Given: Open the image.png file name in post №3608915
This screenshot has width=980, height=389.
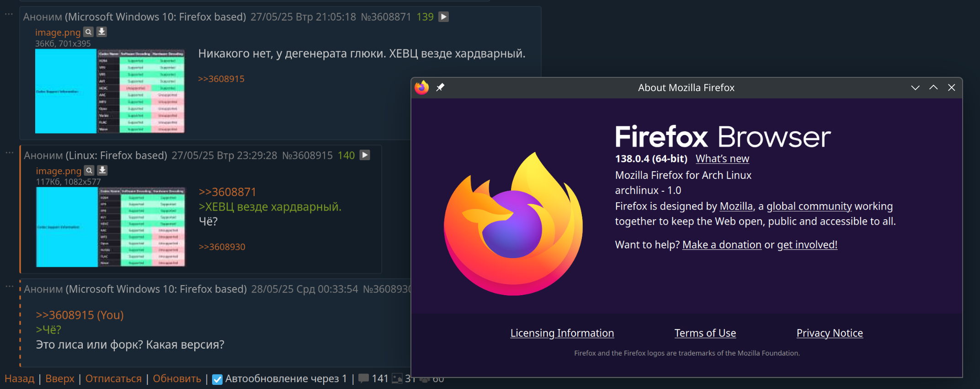Looking at the screenshot, I should (x=59, y=171).
